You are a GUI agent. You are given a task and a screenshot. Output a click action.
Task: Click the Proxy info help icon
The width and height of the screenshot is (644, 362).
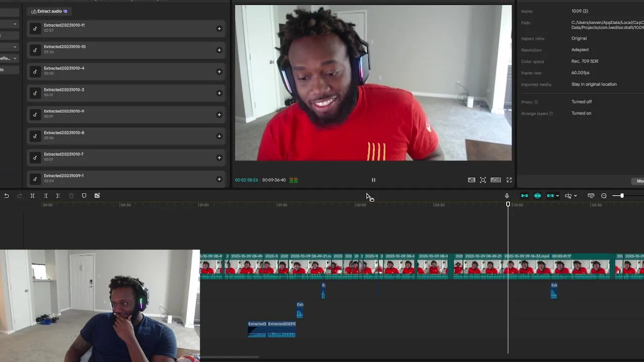point(536,102)
